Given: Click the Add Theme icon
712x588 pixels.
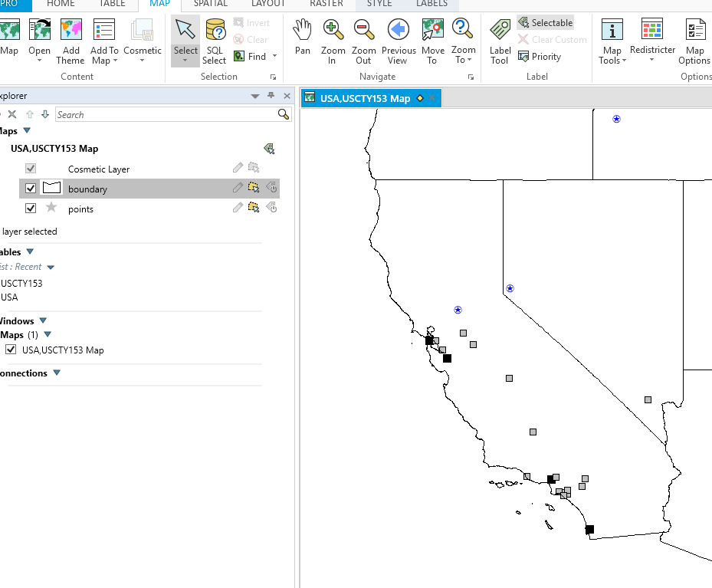Looking at the screenshot, I should 71,31.
